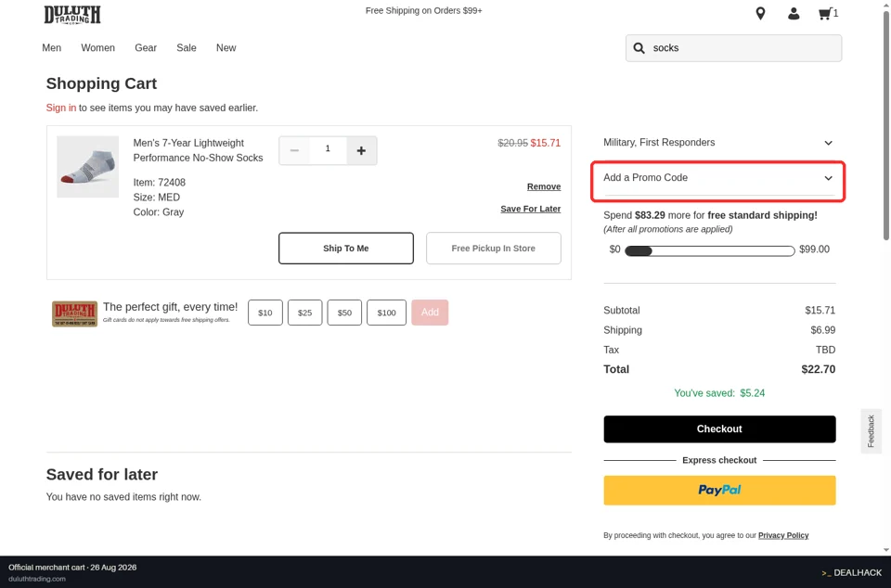Viewport: 891px width, 588px height.
Task: Open the socks product thumbnail
Action: 88,167
